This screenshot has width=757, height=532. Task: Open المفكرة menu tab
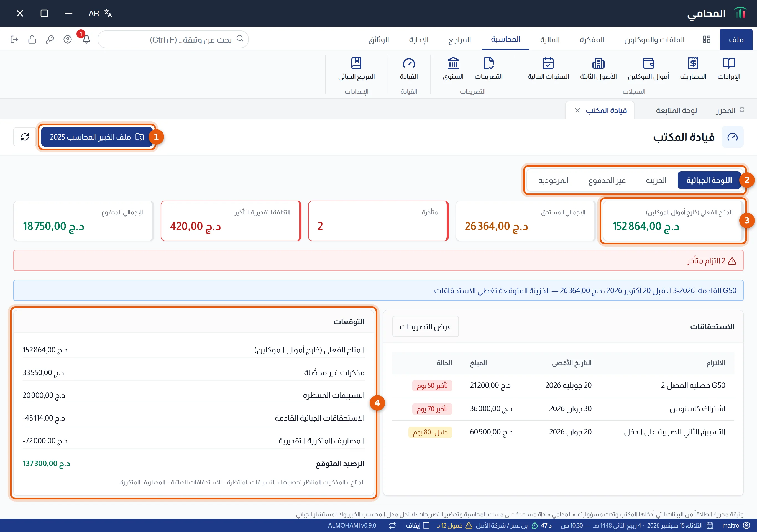[x=592, y=40]
